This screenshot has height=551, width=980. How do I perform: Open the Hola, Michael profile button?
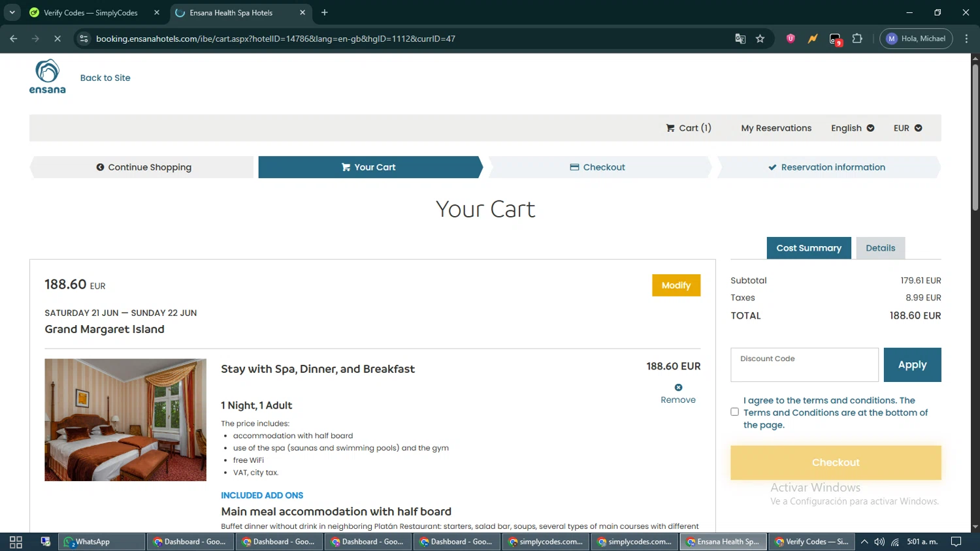coord(916,39)
